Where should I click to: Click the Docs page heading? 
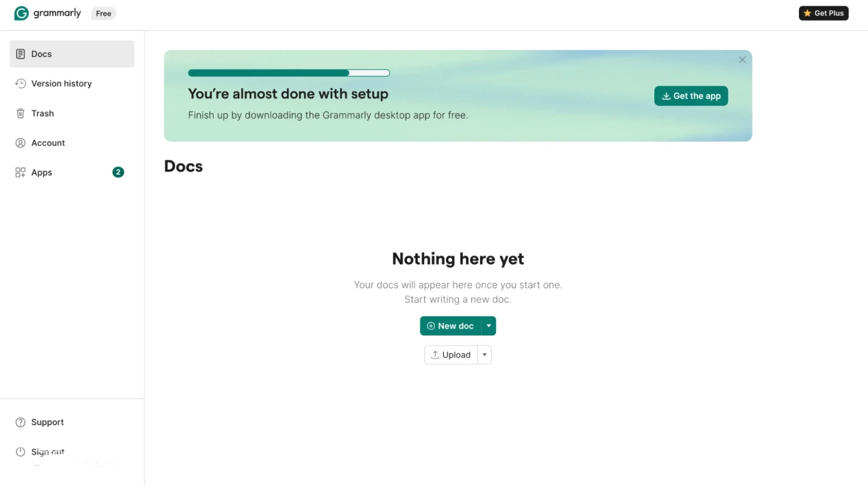pyautogui.click(x=183, y=167)
